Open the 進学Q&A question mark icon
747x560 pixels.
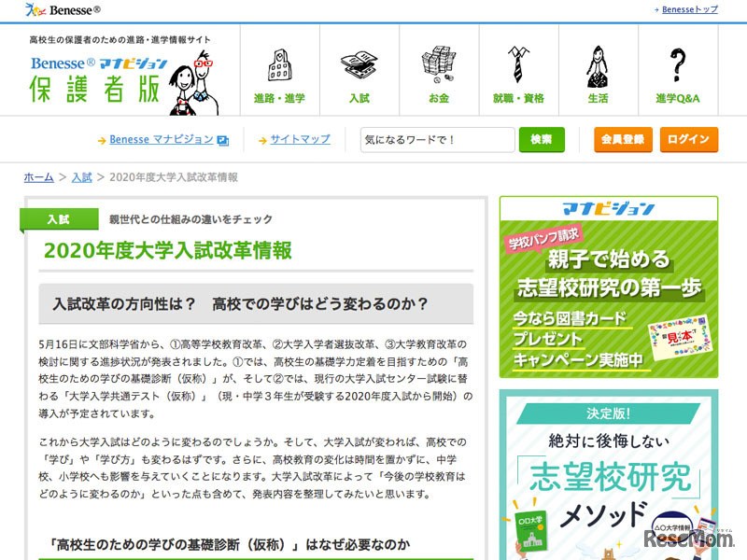point(677,65)
